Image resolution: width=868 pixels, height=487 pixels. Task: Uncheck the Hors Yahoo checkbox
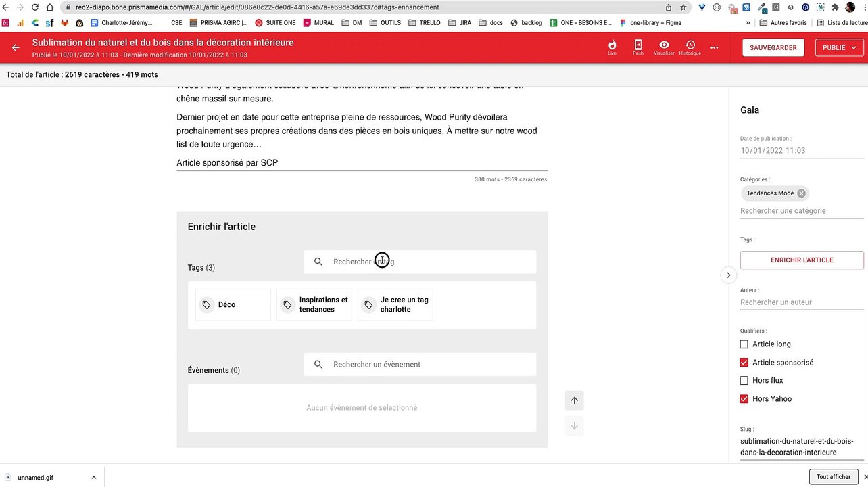pyautogui.click(x=744, y=399)
